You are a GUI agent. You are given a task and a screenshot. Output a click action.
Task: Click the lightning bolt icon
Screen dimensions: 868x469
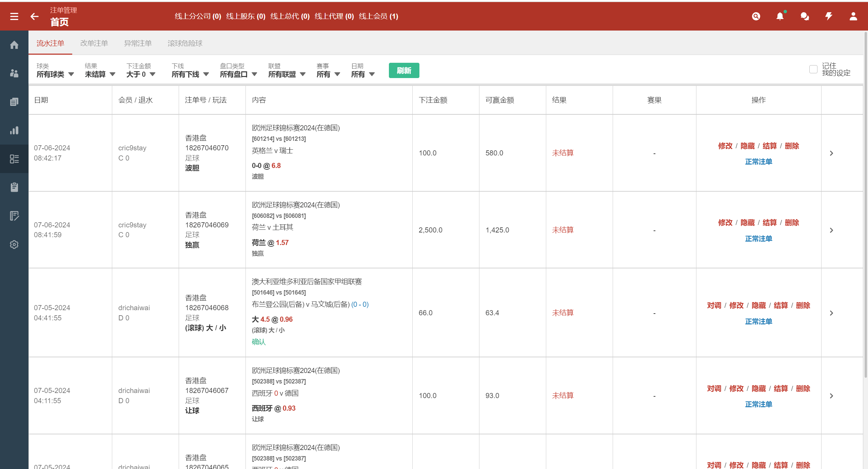point(829,16)
